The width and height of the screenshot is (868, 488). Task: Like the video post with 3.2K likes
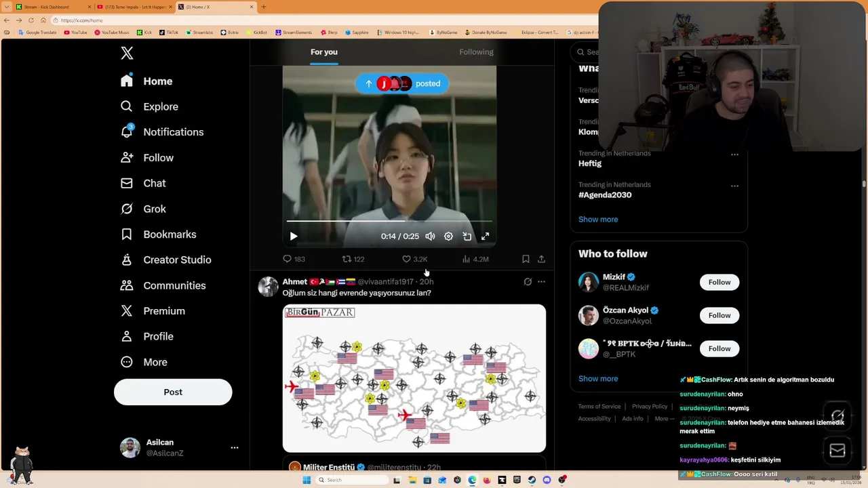click(414, 259)
